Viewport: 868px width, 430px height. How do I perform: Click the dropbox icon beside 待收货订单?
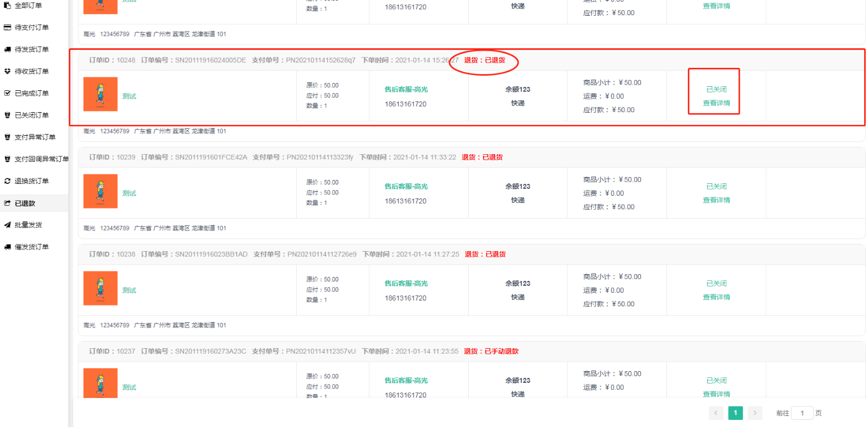pos(7,71)
